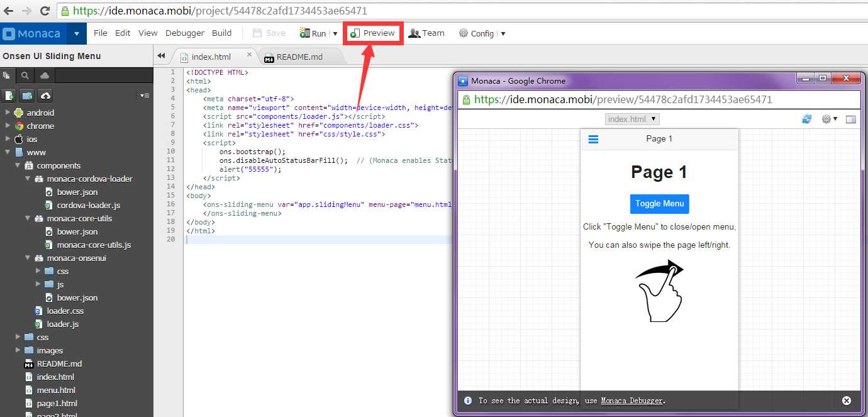Screen dimensions: 868x417
Task: Open the Team panel
Action: click(x=426, y=33)
